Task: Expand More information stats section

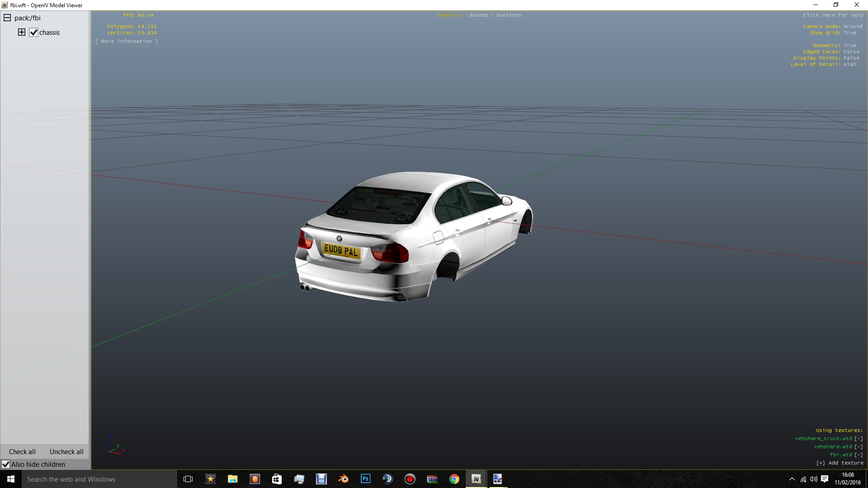Action: [127, 41]
